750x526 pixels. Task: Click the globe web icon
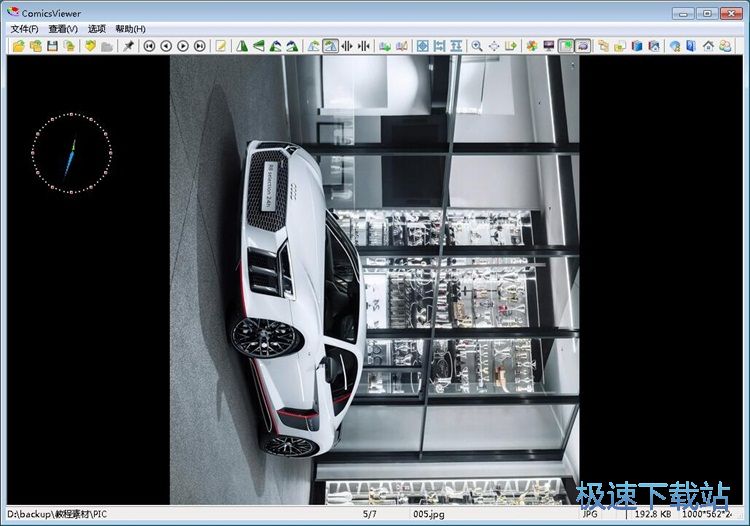coord(674,46)
